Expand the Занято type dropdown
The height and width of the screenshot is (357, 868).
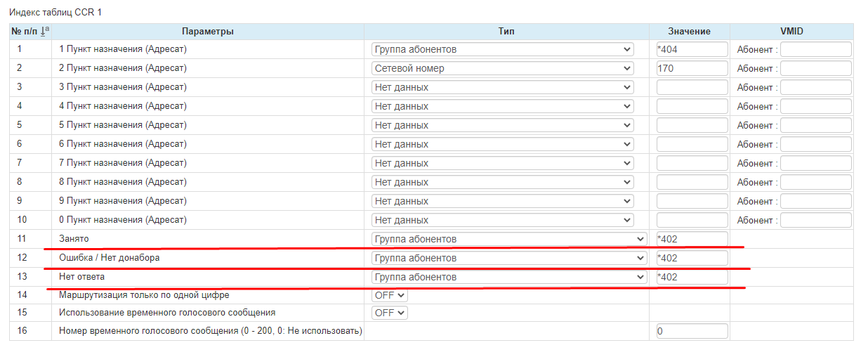click(x=508, y=239)
